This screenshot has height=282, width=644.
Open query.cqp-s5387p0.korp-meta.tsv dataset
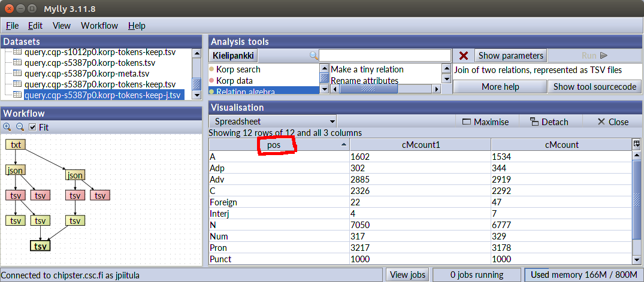(x=87, y=74)
